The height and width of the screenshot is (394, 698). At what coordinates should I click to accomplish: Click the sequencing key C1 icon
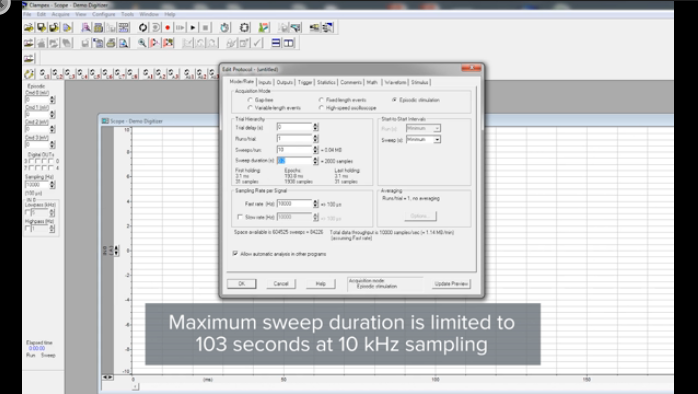coord(44,73)
